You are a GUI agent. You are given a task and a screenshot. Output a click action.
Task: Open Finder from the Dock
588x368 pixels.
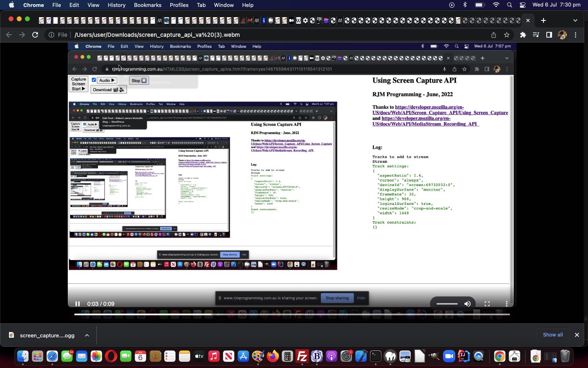coord(23,356)
